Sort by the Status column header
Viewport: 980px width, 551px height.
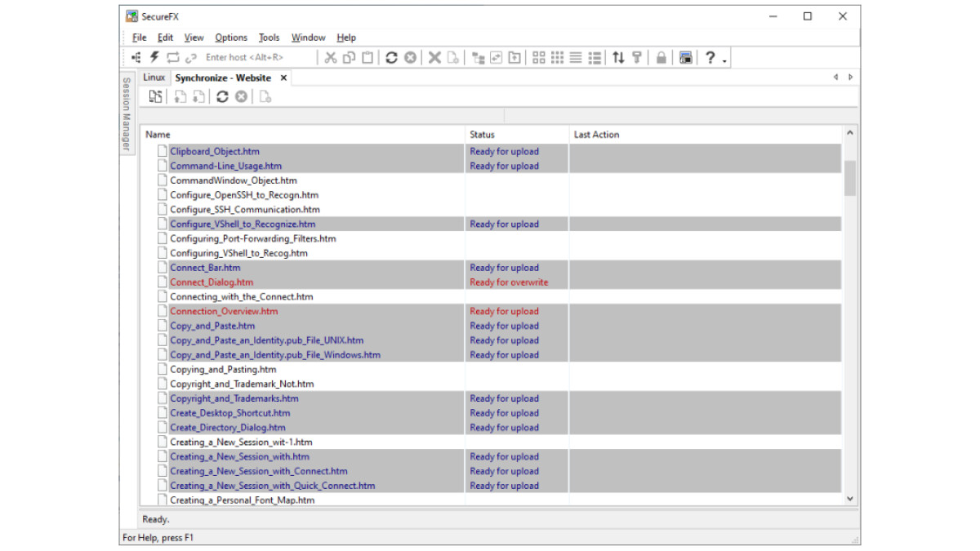pyautogui.click(x=517, y=135)
